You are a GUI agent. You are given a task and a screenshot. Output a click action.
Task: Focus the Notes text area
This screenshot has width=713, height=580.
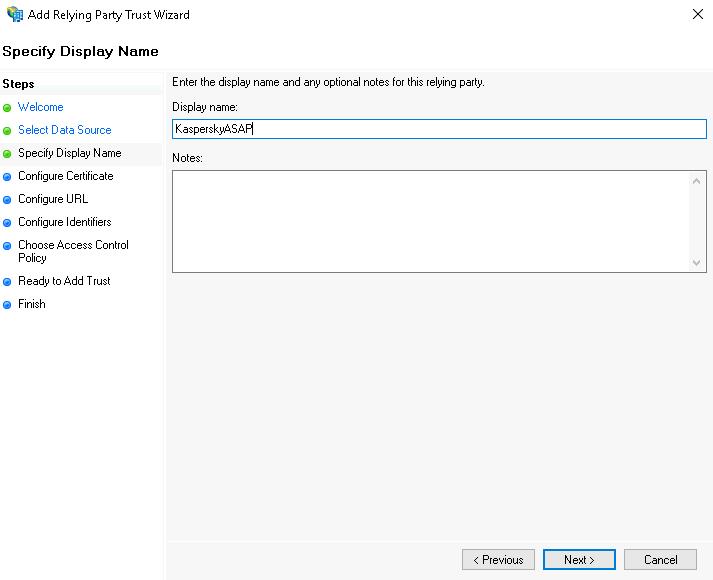pos(430,221)
